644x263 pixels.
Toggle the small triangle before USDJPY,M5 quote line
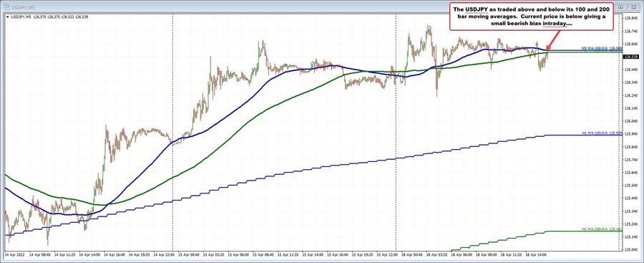[x=6, y=17]
